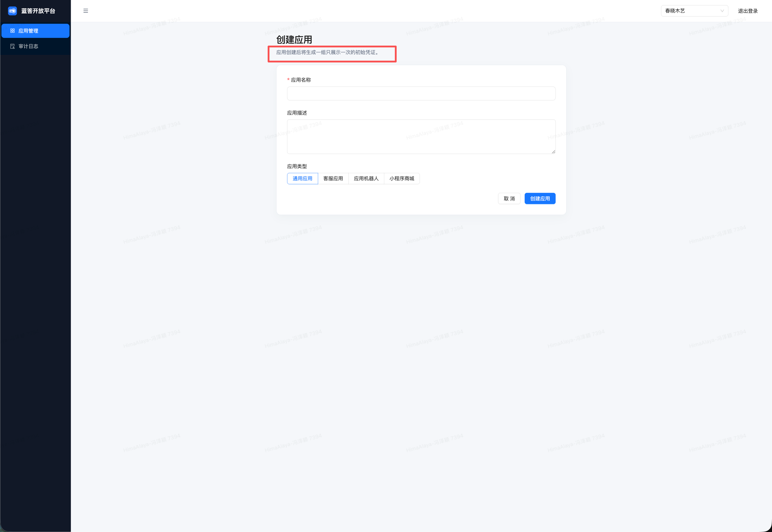Screen dimensions: 772x532
Task: Select 应用机器人 application type
Action: pyautogui.click(x=366, y=179)
